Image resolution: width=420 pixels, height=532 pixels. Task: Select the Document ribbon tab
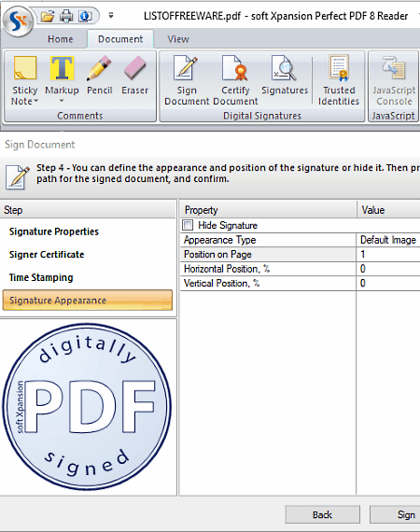120,39
